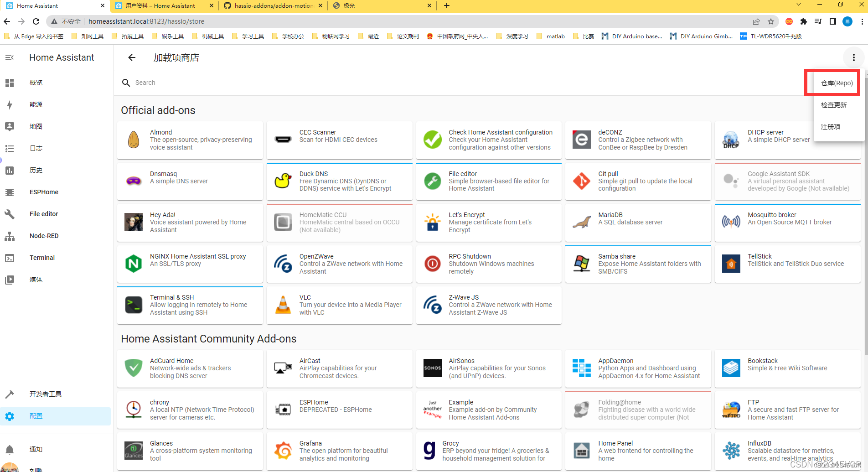This screenshot has height=472, width=868.
Task: Open File editor from the sidebar
Action: pyautogui.click(x=56, y=214)
